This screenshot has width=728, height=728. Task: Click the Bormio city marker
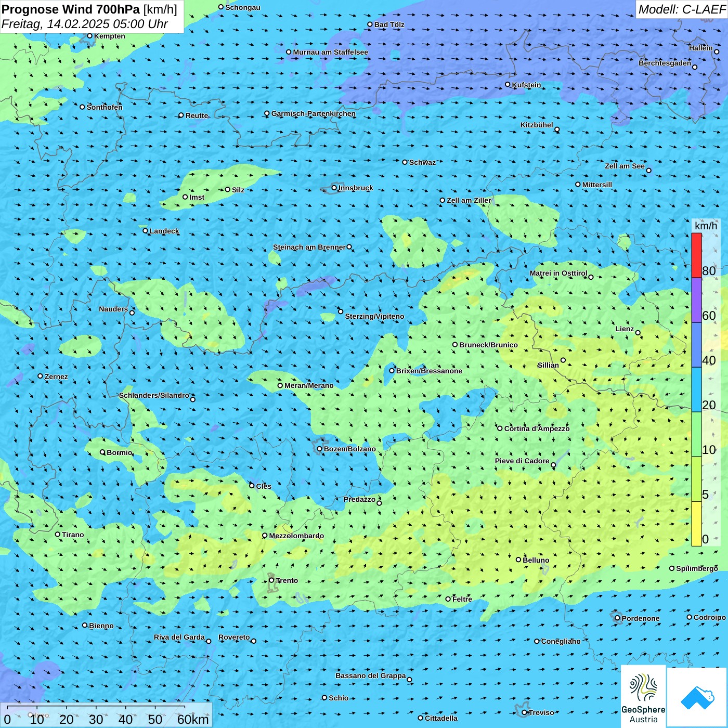pyautogui.click(x=103, y=452)
